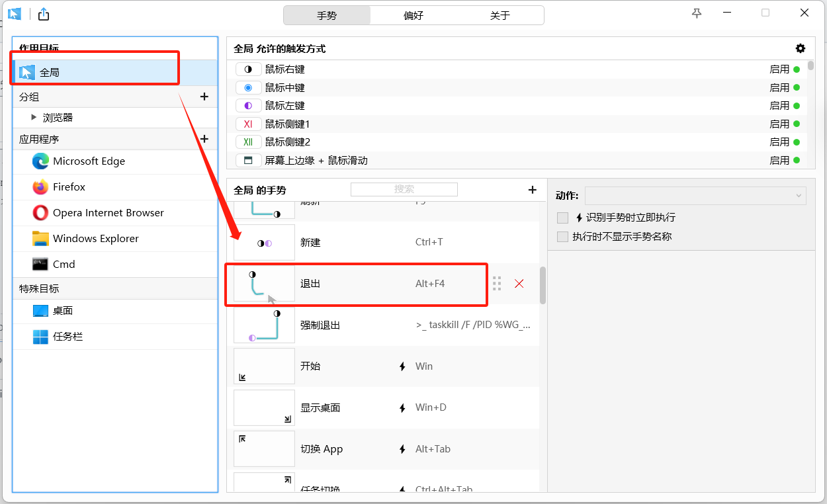Viewport: 827px width, 504px height.
Task: Click the 搜索 search field
Action: coord(404,189)
